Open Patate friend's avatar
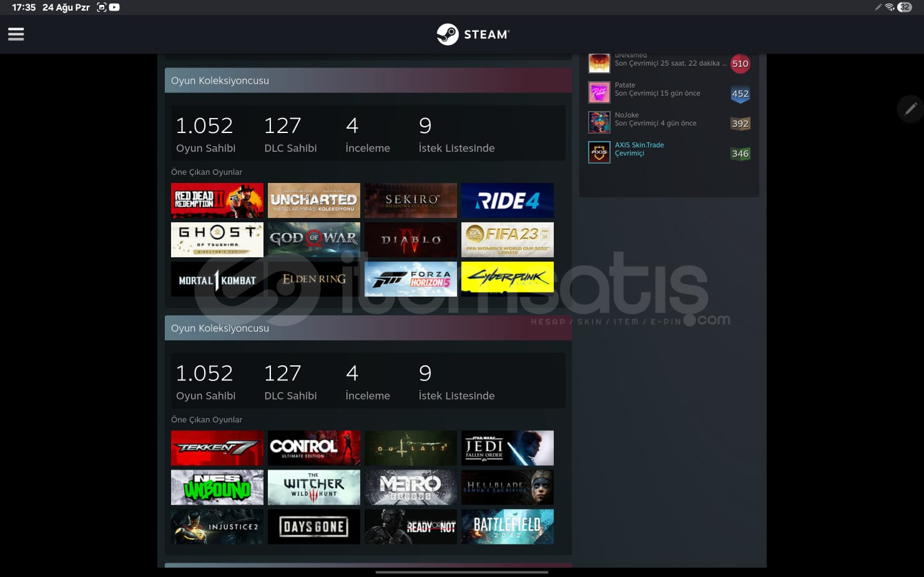 tap(599, 92)
